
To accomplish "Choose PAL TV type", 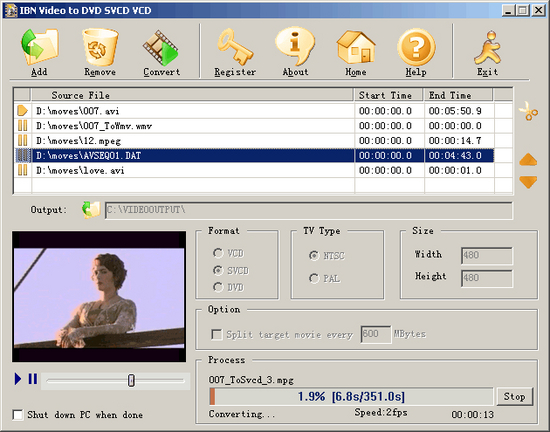I will [314, 278].
